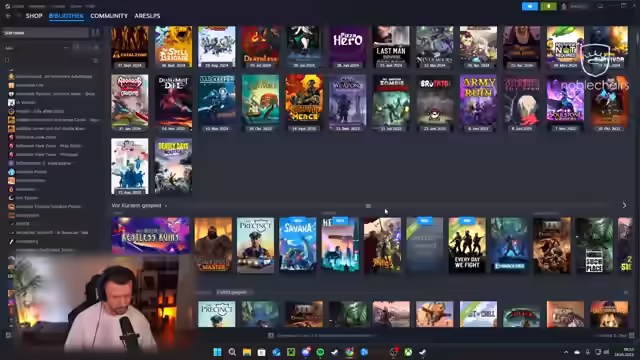Open the Deathless game cover

pos(260,47)
